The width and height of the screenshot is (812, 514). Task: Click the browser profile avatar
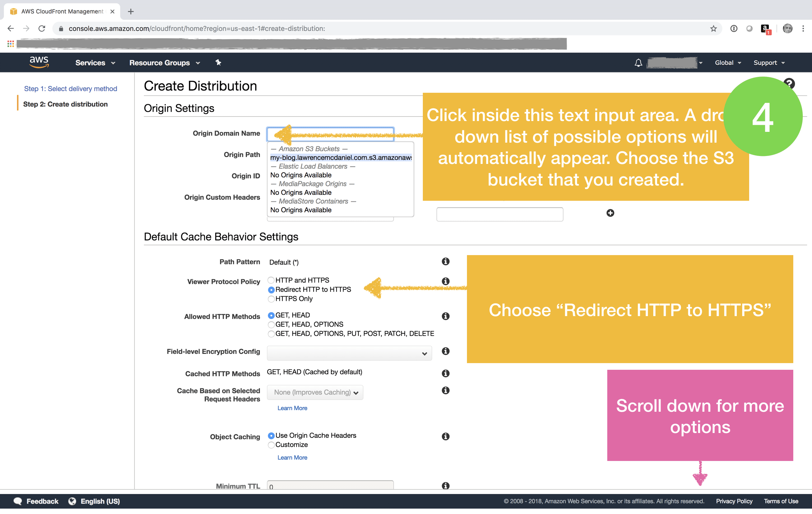(x=787, y=29)
